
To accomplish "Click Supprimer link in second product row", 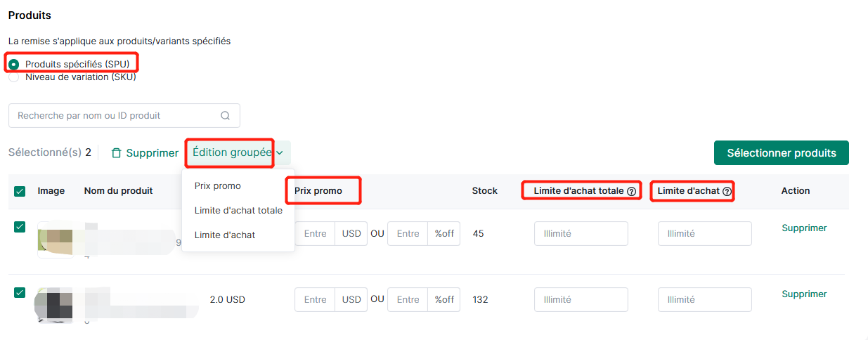I will click(804, 294).
